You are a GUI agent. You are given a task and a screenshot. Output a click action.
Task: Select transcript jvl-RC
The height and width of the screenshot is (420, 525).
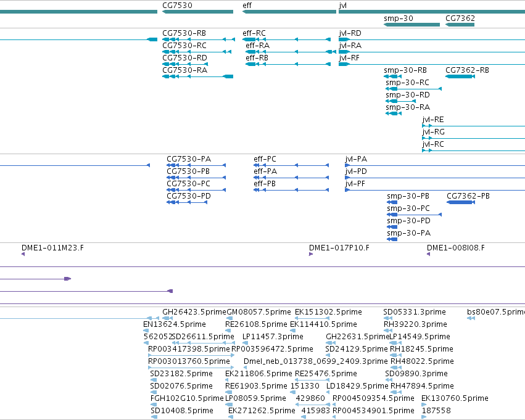pos(473,150)
